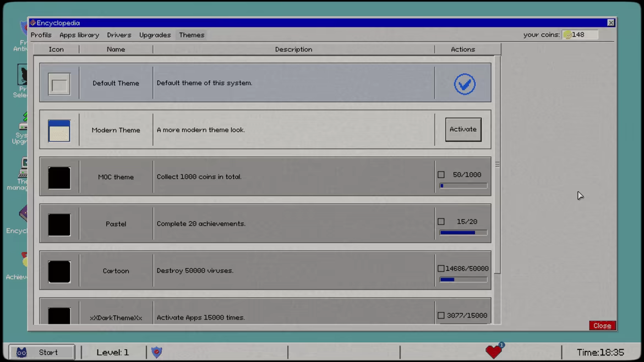644x362 pixels.
Task: Switch to the Upgrades tab
Action: pos(155,35)
